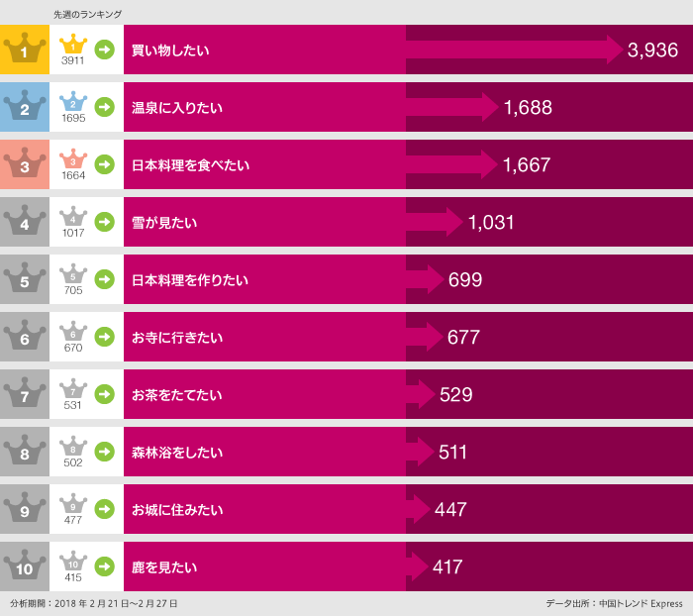
Task: Click the 先週のランキング column header
Action: pyautogui.click(x=87, y=14)
